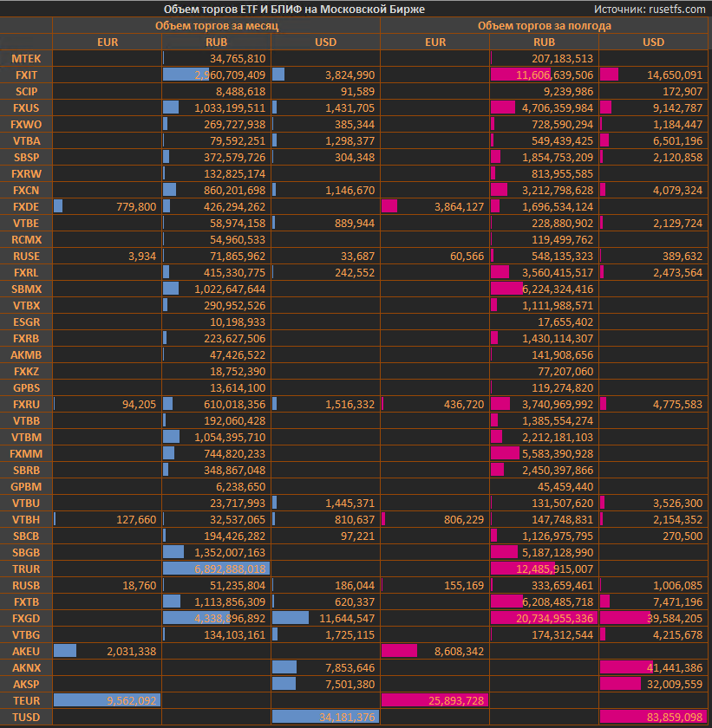
Task: Click the value 2,960,709,409 in FXIT row
Action: tap(230, 75)
